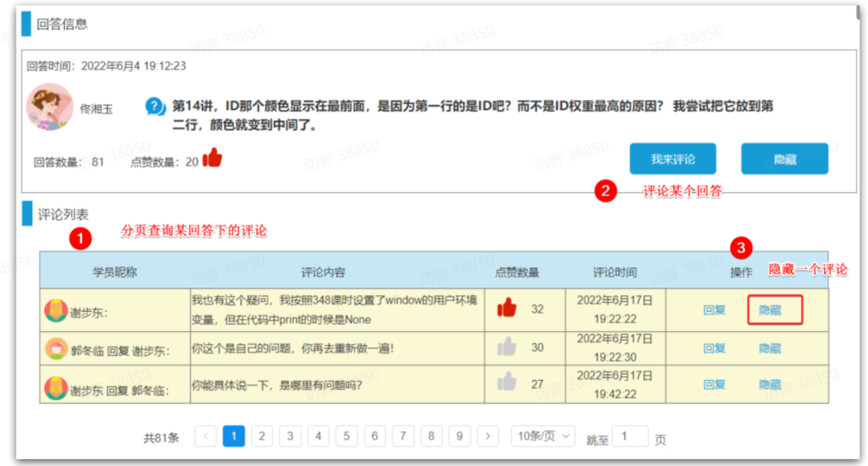Go to the next page arrow

[488, 436]
